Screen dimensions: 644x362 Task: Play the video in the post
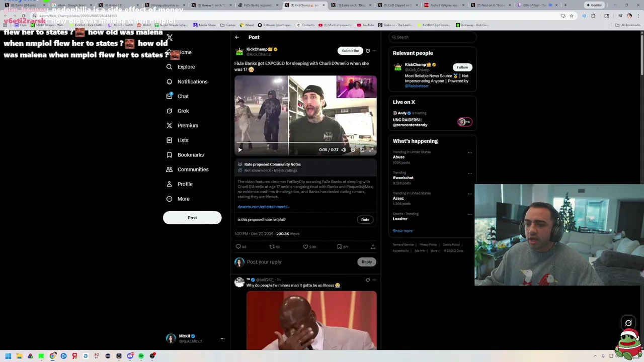tap(240, 150)
